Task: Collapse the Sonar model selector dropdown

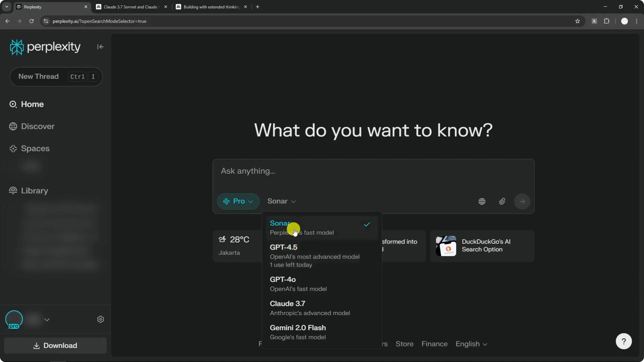Action: coord(281,201)
